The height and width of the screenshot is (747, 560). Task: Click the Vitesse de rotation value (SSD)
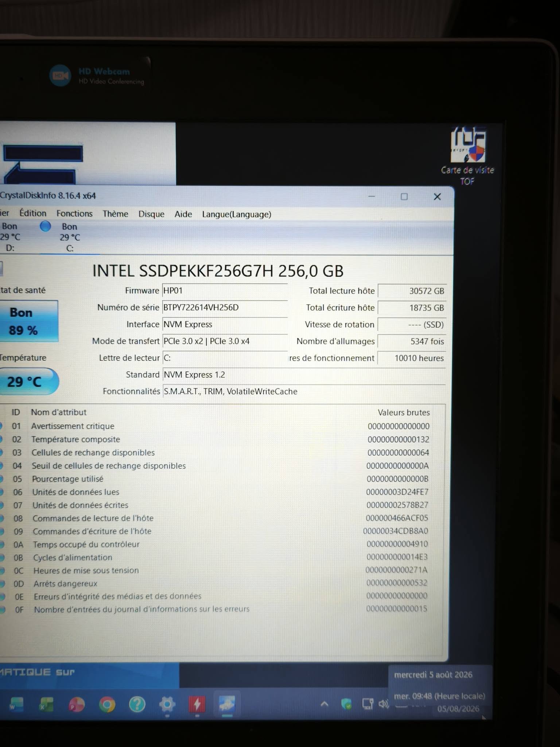pyautogui.click(x=412, y=324)
